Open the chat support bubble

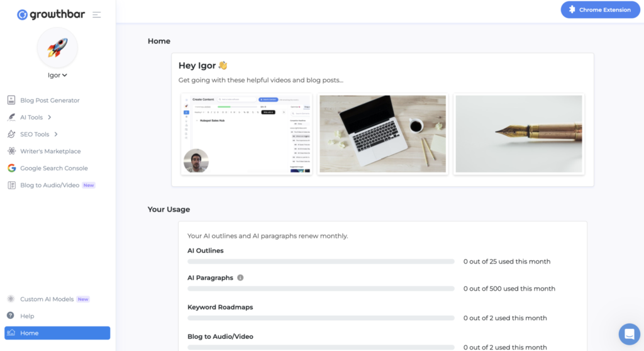tap(629, 334)
